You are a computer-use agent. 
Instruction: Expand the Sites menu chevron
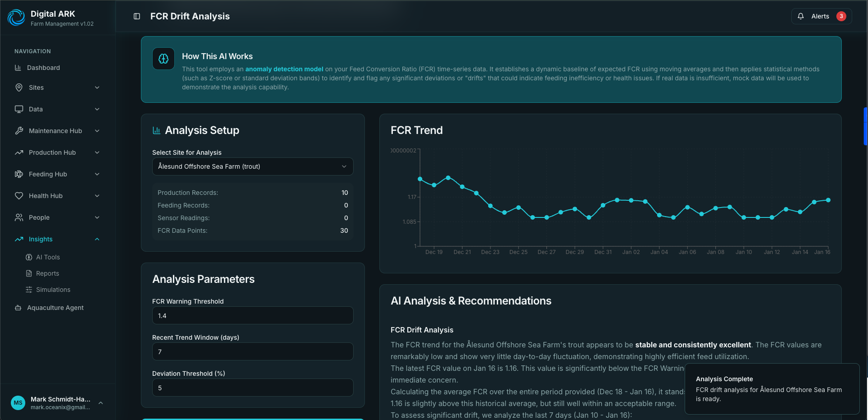(97, 88)
